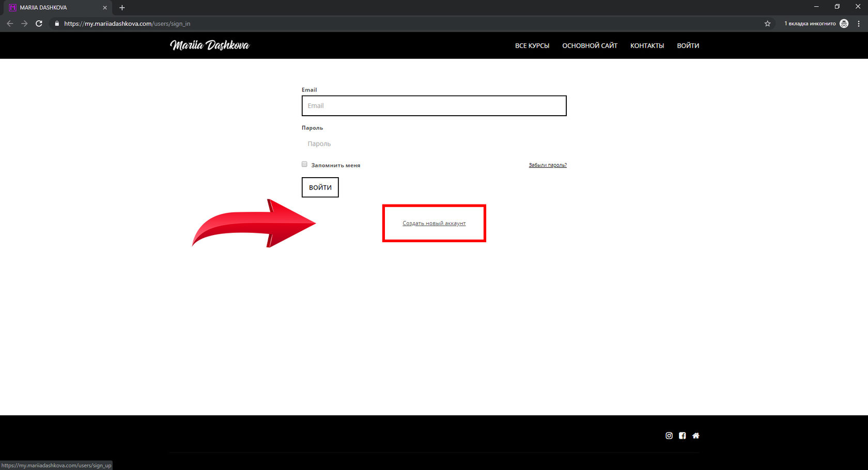Screen dimensions: 868x470
Task: Open Instagram icon in footer
Action: pyautogui.click(x=669, y=436)
